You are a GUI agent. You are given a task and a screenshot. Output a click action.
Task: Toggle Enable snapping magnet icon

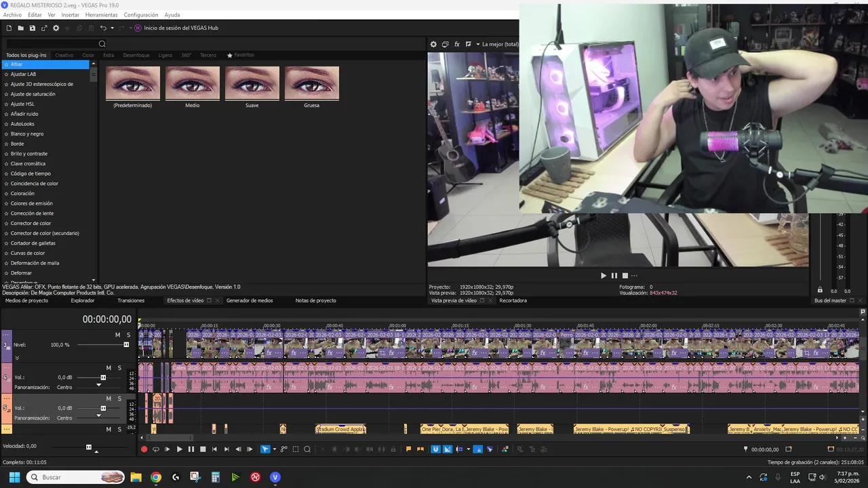(435, 449)
